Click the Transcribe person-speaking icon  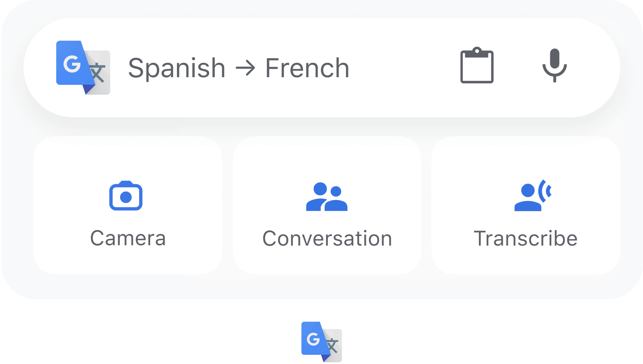point(532,196)
